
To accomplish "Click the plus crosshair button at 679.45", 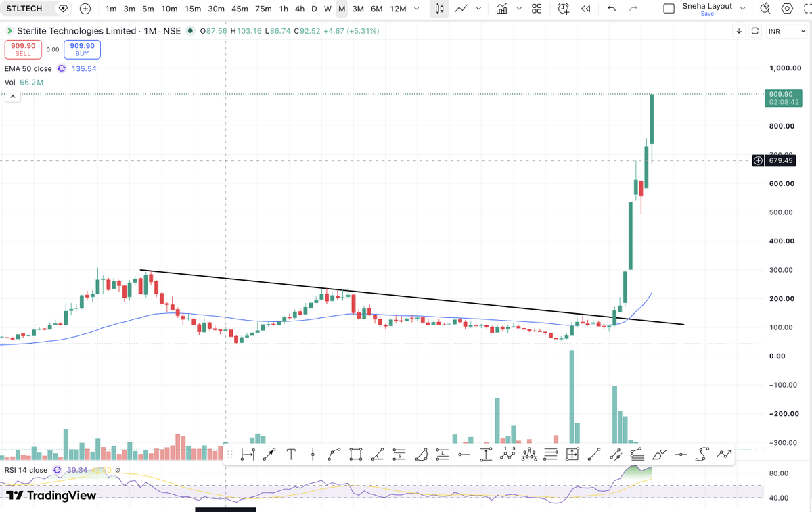I will pos(758,160).
